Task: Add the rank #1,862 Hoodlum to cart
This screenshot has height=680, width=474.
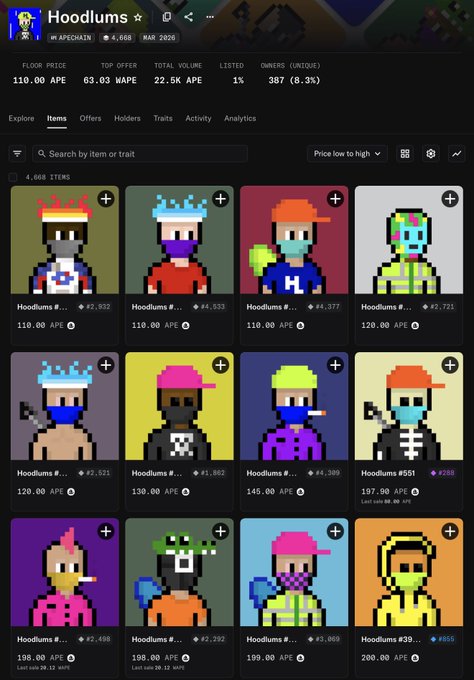Action: 221,365
